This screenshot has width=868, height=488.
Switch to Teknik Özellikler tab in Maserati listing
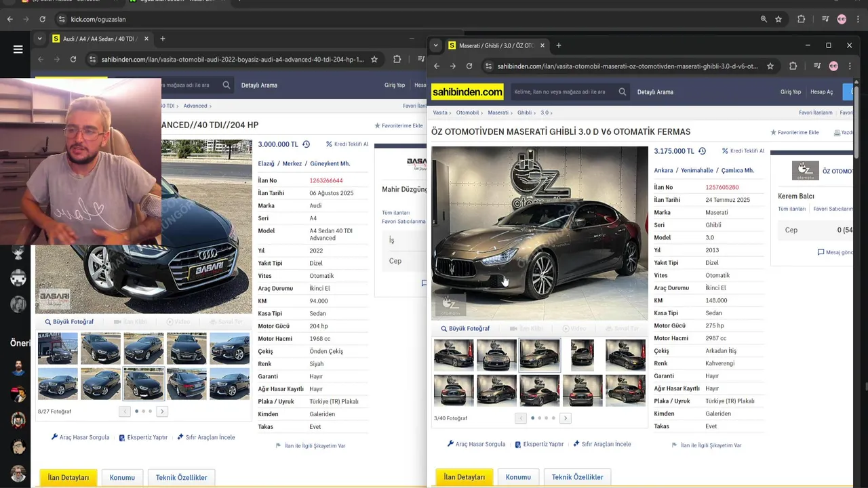577,477
